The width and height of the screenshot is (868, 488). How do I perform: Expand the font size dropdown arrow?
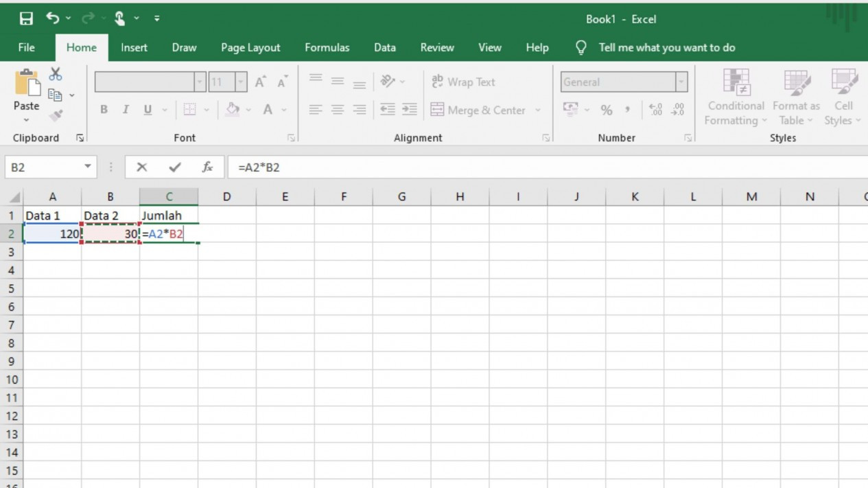point(241,82)
